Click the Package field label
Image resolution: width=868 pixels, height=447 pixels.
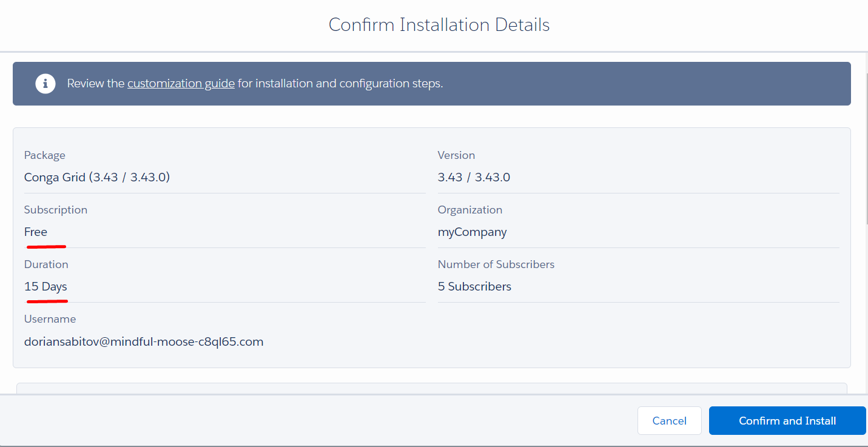coord(44,155)
